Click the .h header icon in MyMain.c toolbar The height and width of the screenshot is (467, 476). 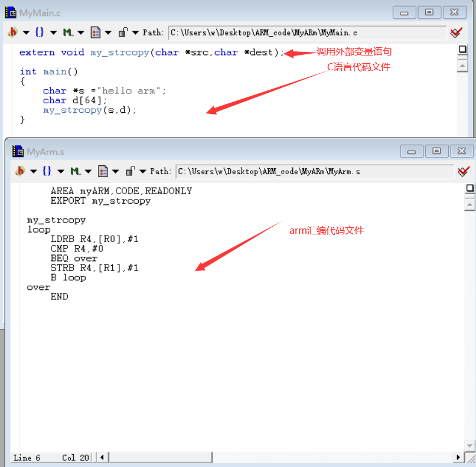tap(12, 32)
